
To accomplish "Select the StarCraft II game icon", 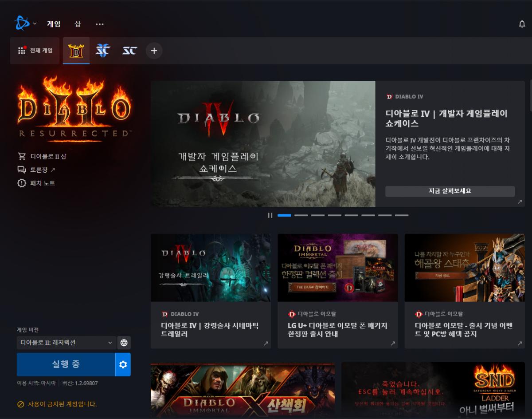I will (103, 51).
